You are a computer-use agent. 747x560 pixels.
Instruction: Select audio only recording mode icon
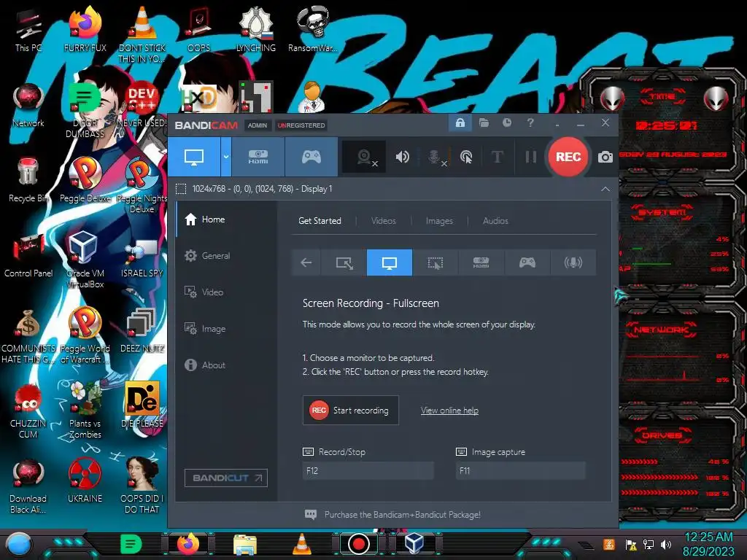tap(573, 262)
